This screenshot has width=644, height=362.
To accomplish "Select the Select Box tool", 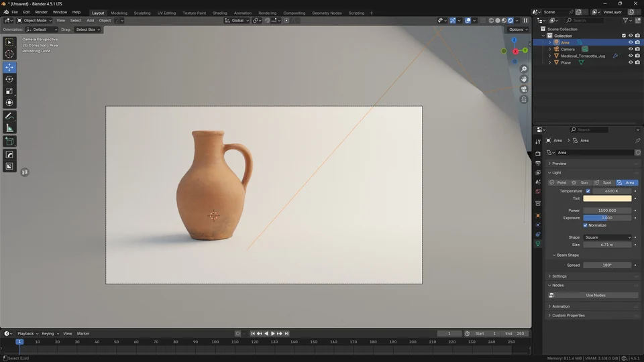I will click(x=9, y=42).
